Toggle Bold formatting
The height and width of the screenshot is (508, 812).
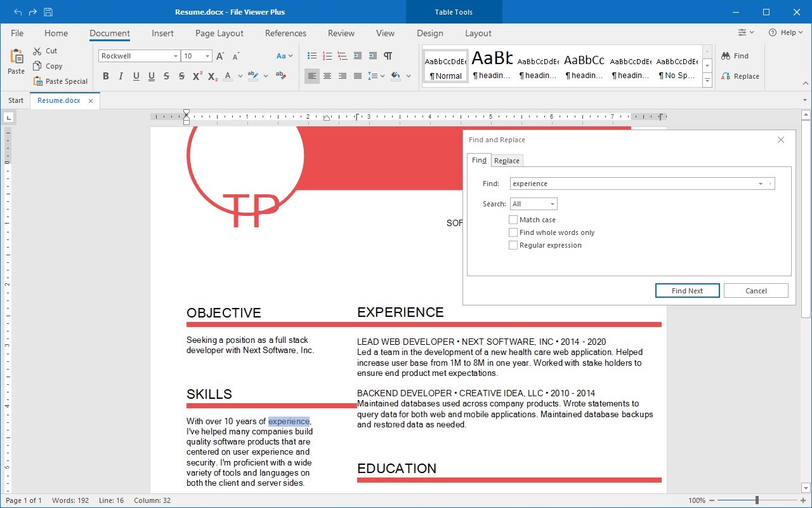(106, 76)
